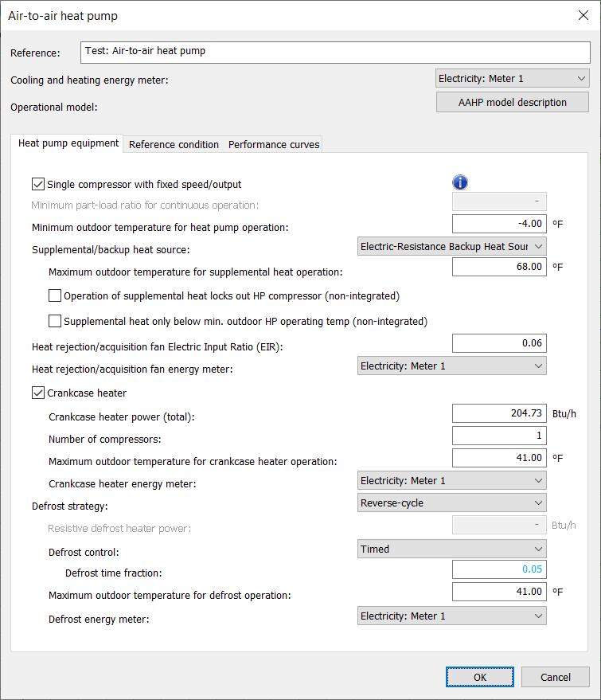Toggle the Crankcase heater checkbox
The width and height of the screenshot is (601, 700).
click(x=38, y=393)
